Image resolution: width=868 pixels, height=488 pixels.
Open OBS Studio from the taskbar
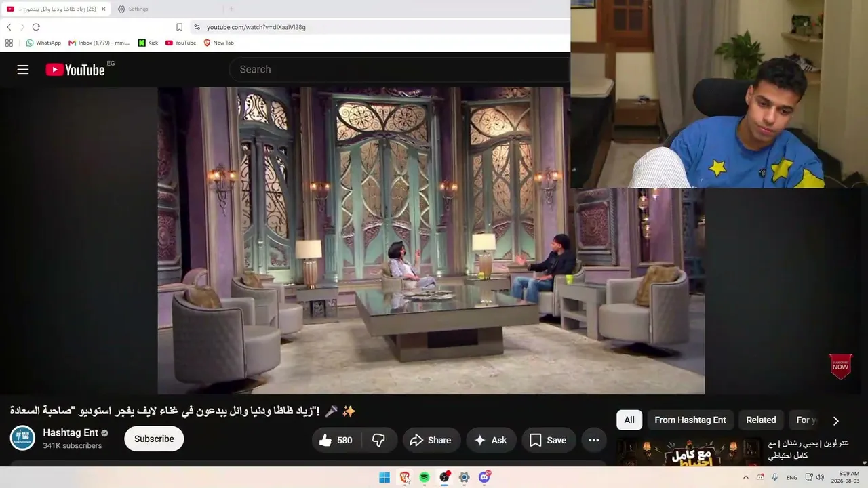[444, 477]
